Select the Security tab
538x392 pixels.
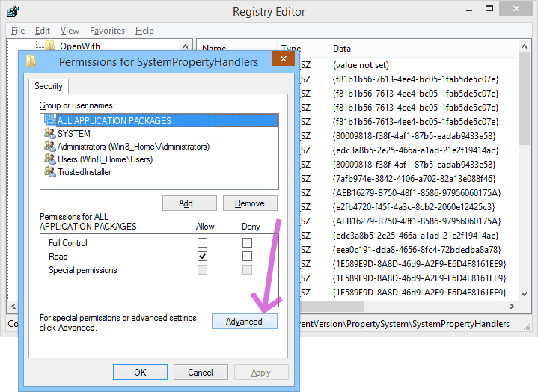49,86
